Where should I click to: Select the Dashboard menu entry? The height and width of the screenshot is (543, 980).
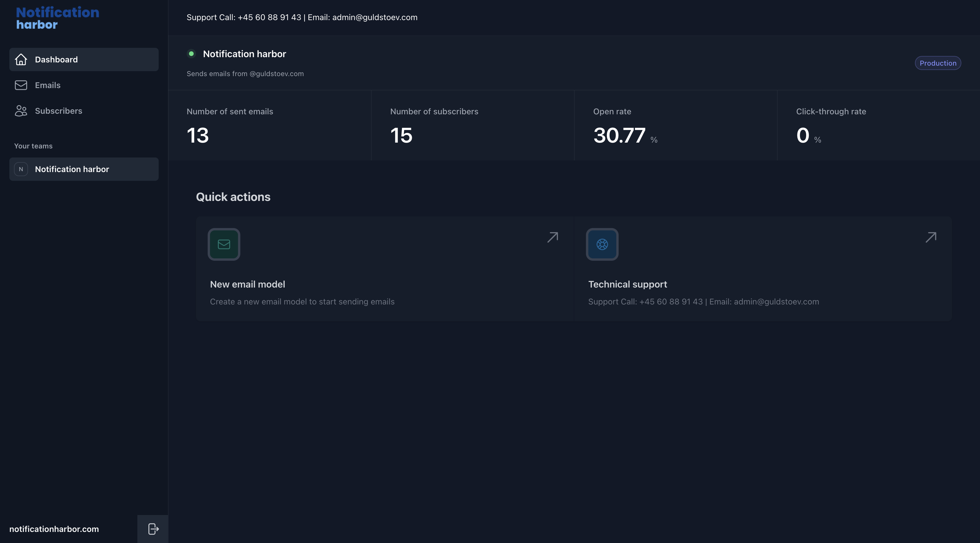pos(56,59)
